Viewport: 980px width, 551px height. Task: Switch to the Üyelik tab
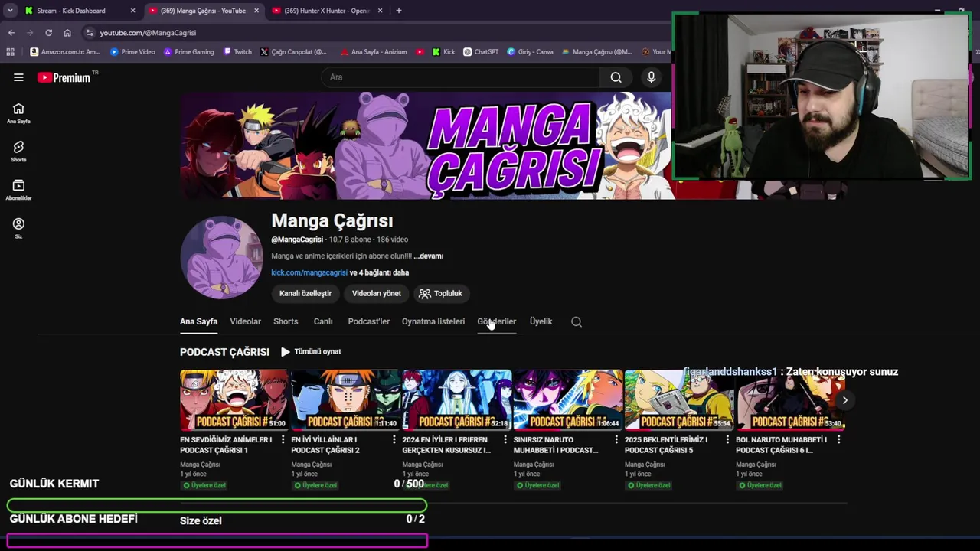point(541,321)
